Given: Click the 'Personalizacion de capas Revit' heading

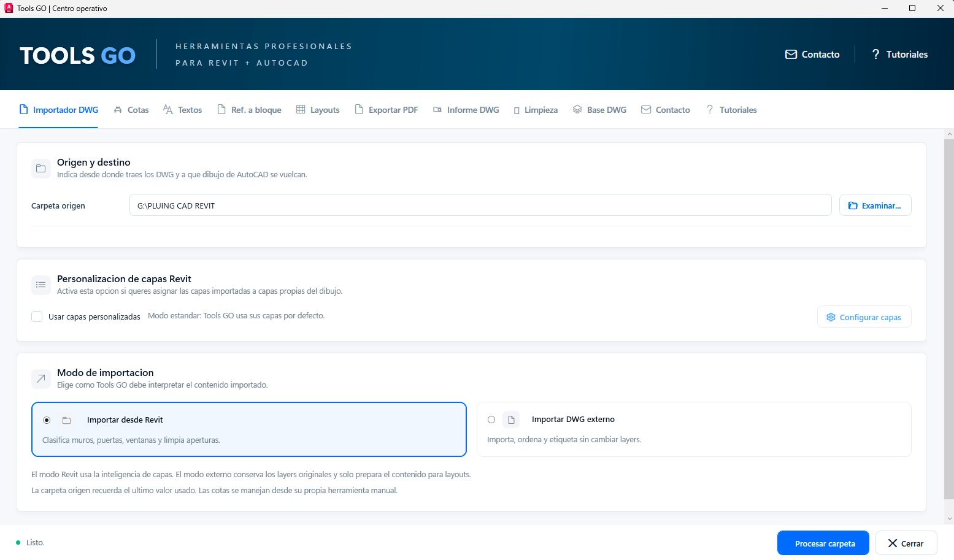Looking at the screenshot, I should click(x=124, y=279).
